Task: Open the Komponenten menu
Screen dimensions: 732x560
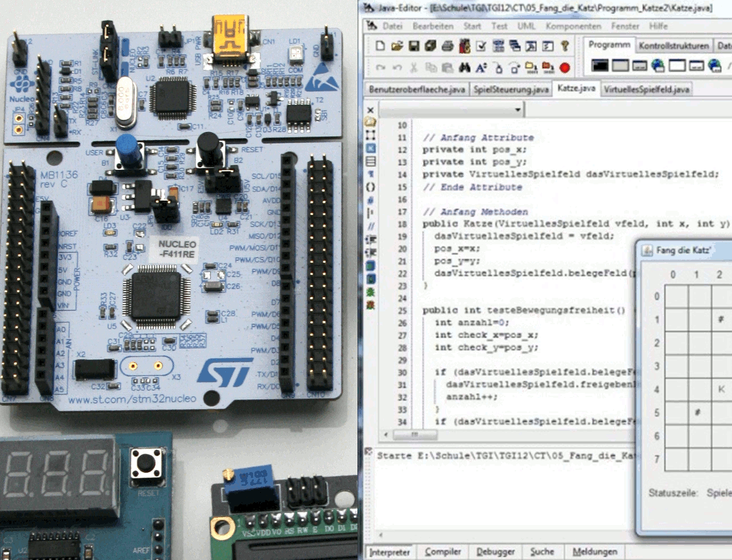Action: coord(573,26)
